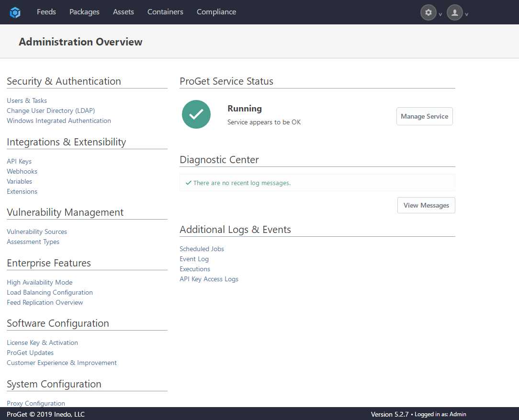This screenshot has height=420, width=519.
Task: Open Users & Tasks link
Action: pyautogui.click(x=27, y=100)
